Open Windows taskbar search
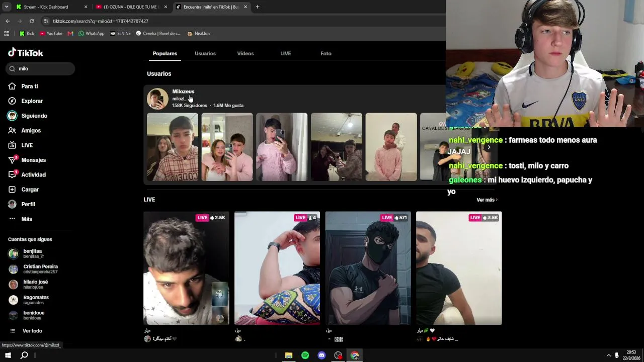The image size is (644, 362). [24, 355]
